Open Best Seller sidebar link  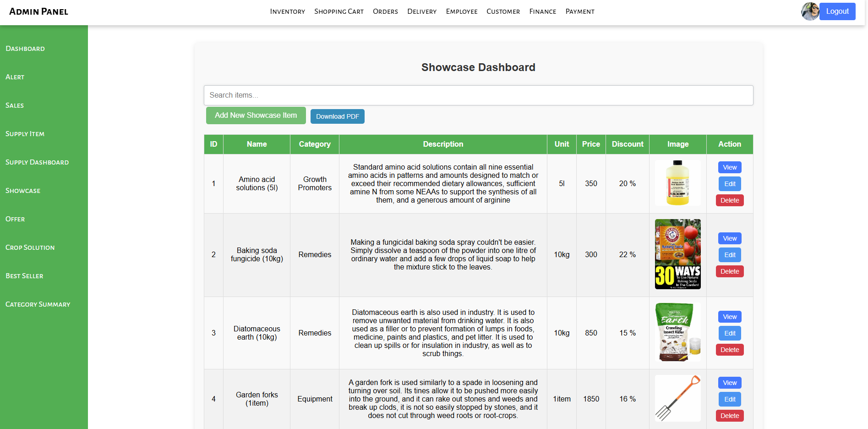tap(24, 276)
